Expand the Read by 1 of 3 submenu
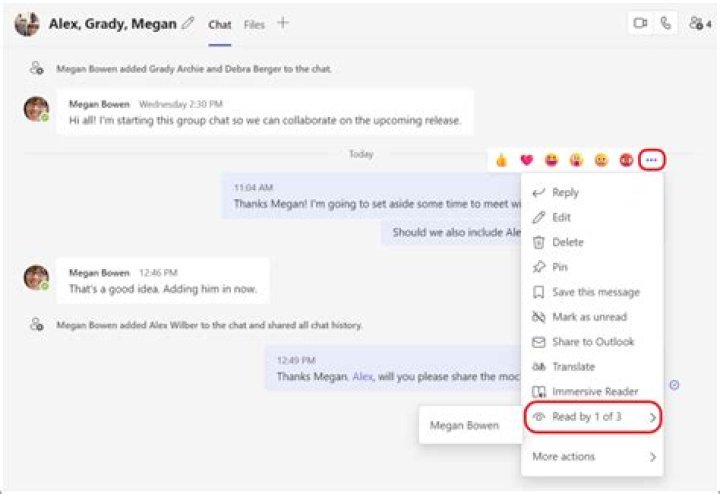 [x=593, y=416]
